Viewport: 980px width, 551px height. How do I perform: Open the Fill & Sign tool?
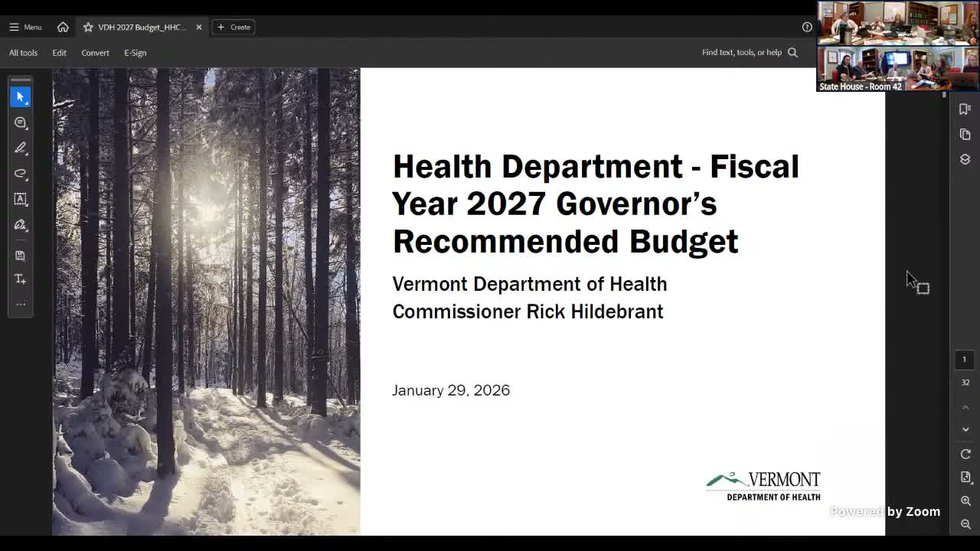tap(20, 224)
